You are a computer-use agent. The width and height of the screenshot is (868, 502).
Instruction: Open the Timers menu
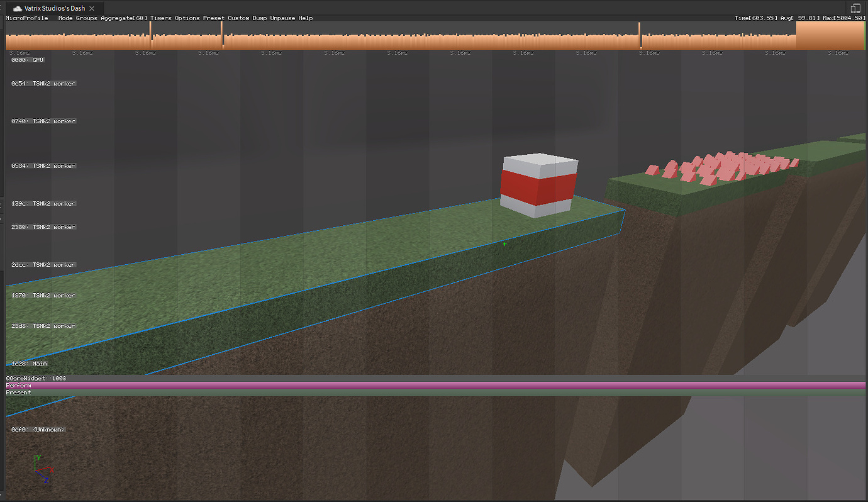pos(161,18)
